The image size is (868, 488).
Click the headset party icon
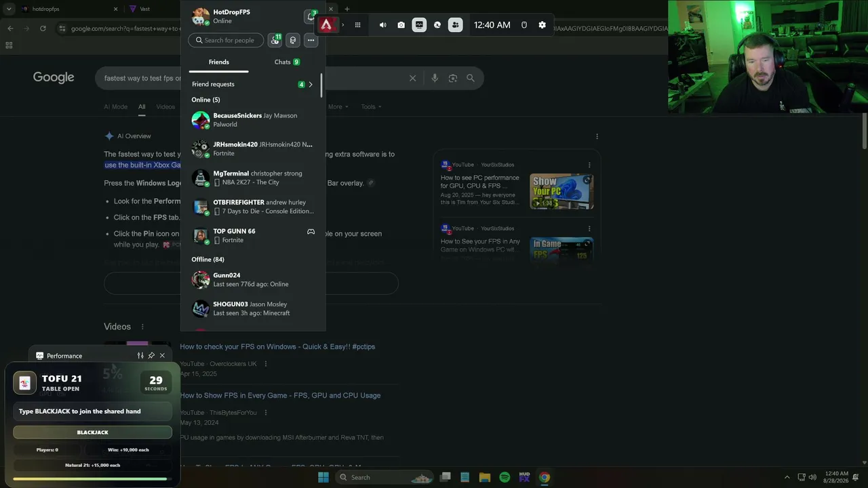point(293,40)
